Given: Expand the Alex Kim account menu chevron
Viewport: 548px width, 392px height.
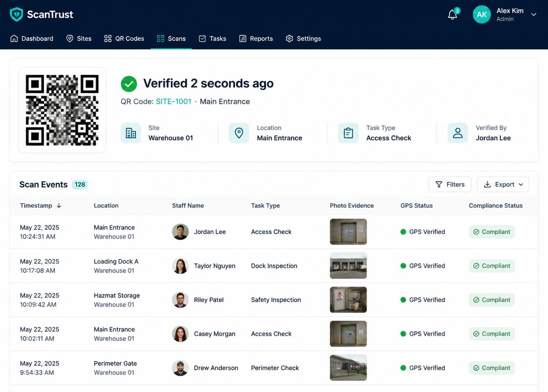Looking at the screenshot, I should point(534,15).
